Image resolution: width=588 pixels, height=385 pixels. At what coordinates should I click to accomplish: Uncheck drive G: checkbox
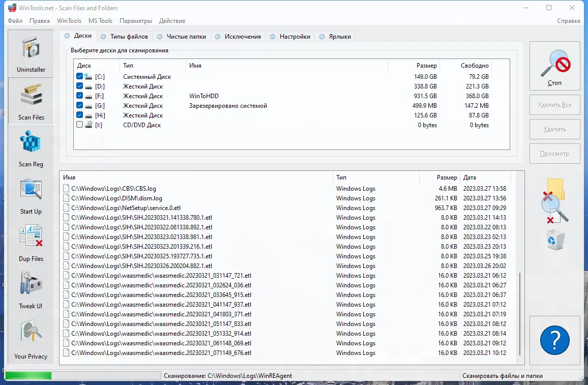pos(79,105)
